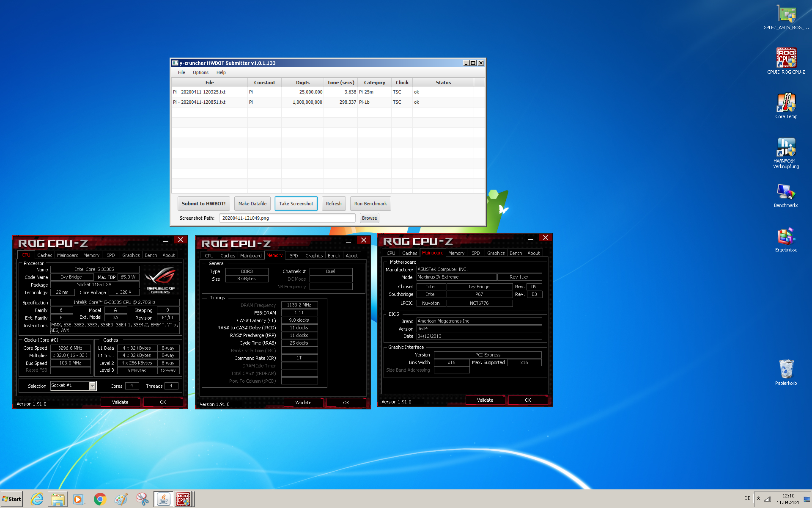The image size is (812, 508).
Task: Click Submit to HWBOT! button
Action: [204, 204]
